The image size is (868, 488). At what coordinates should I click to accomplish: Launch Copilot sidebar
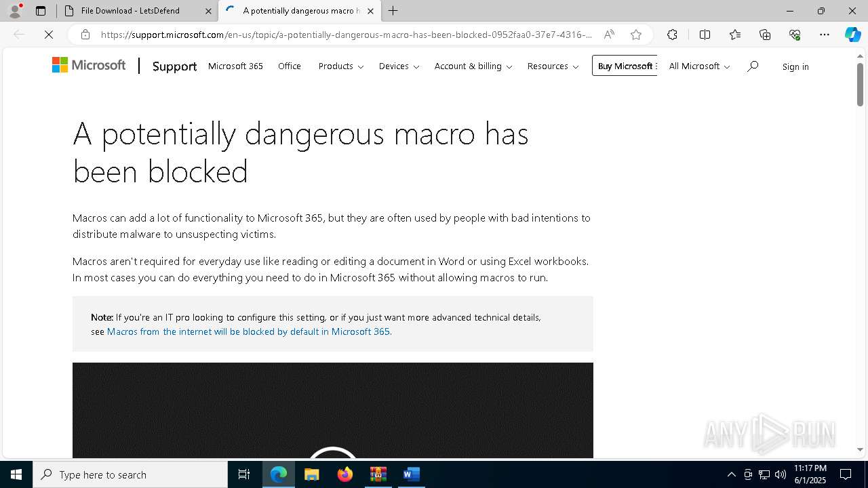coord(852,35)
